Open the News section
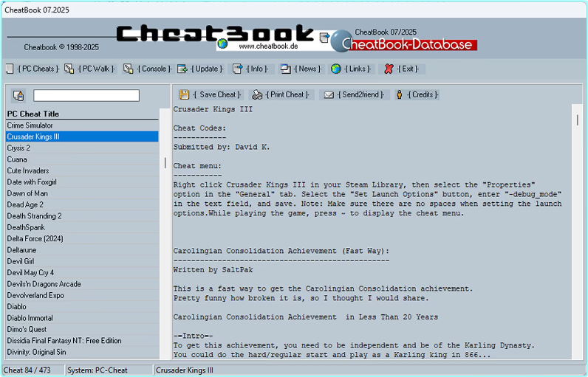 click(x=308, y=69)
